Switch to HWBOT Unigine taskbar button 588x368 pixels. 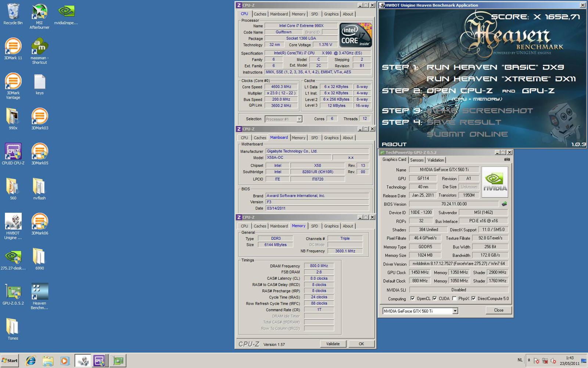click(83, 361)
